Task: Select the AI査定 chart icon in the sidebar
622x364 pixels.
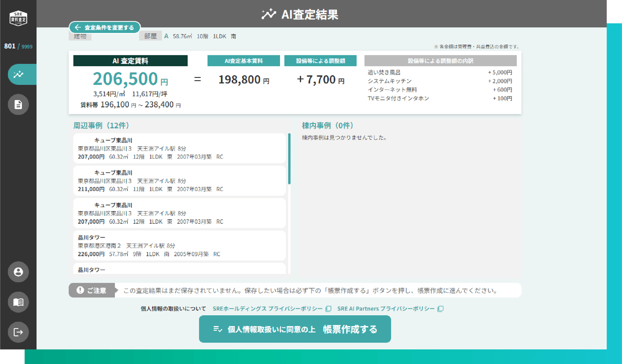Action: pos(18,74)
